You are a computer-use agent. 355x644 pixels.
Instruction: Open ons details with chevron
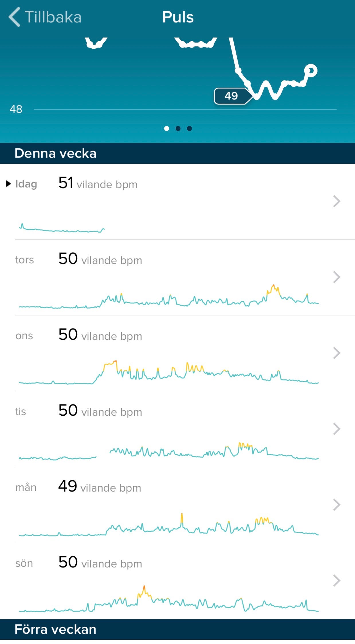337,353
